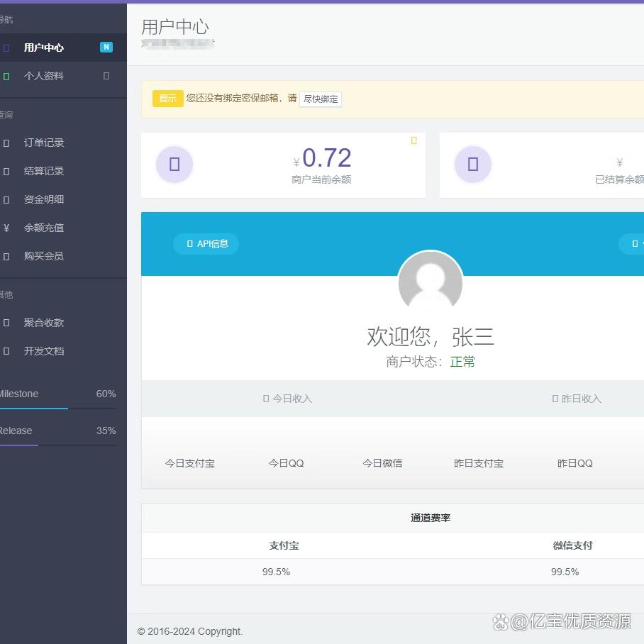This screenshot has height=644, width=644.
Task: Switch to the 昨日收入 tab
Action: 575,399
